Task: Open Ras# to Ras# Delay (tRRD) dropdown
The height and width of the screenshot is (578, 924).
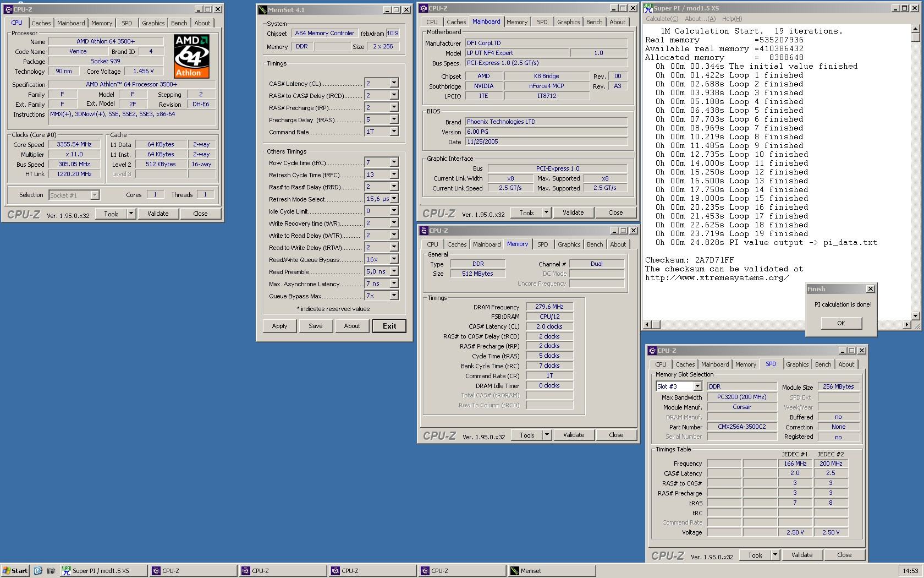Action: (394, 187)
